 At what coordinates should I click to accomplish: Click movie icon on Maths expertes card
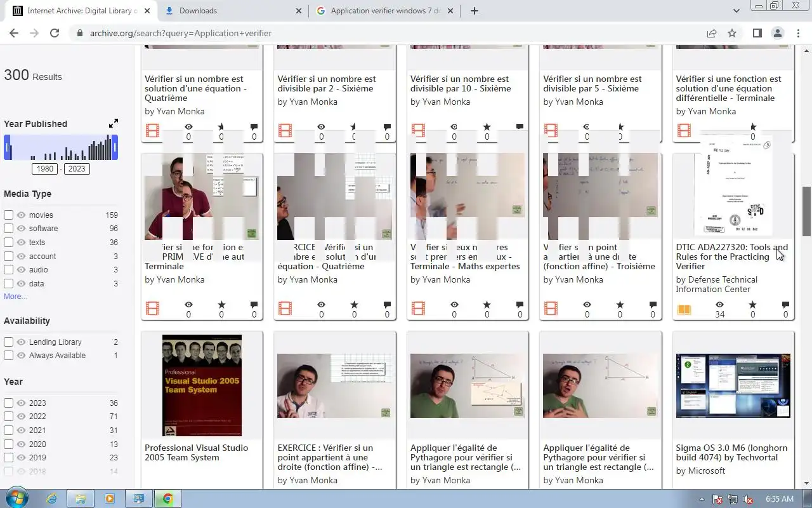pyautogui.click(x=418, y=309)
